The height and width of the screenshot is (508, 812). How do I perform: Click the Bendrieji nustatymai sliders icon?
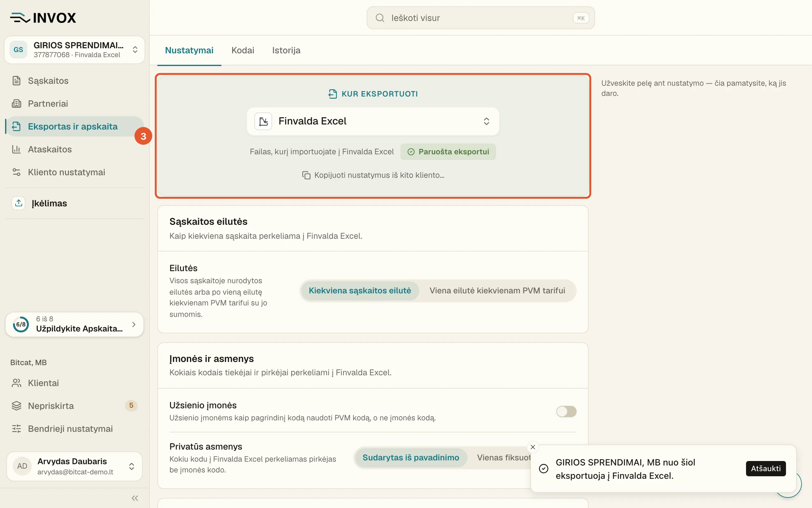[16, 429]
